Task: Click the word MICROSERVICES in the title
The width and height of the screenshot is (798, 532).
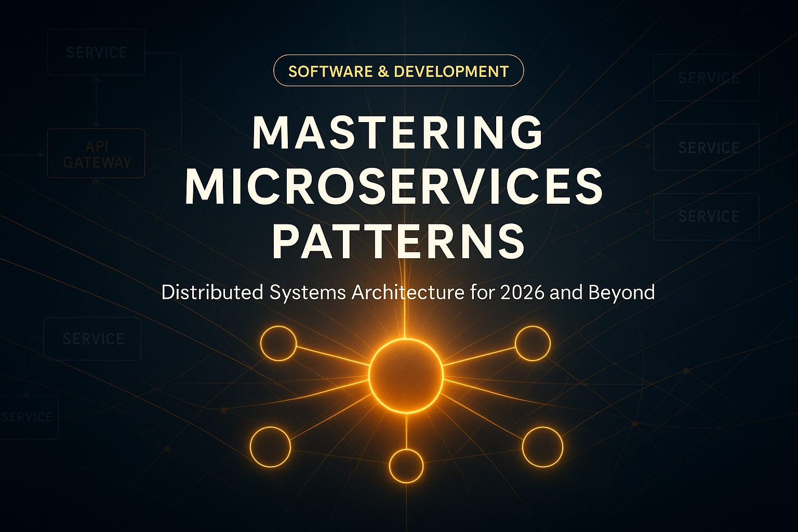Action: [x=394, y=187]
